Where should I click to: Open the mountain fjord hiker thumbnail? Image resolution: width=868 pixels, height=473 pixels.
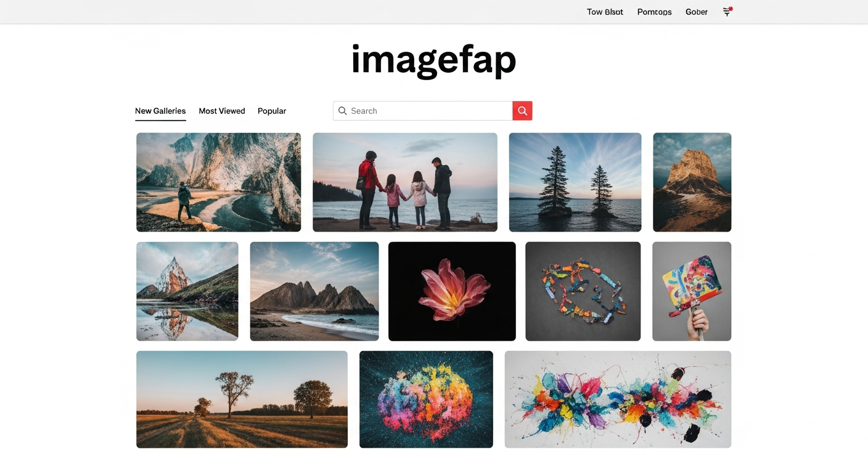(218, 182)
